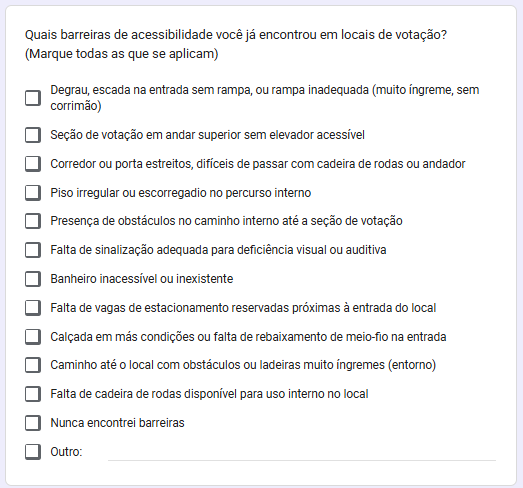Check 'Falta de vagas de estacionamento' box
523x488 pixels.
[x=33, y=308]
